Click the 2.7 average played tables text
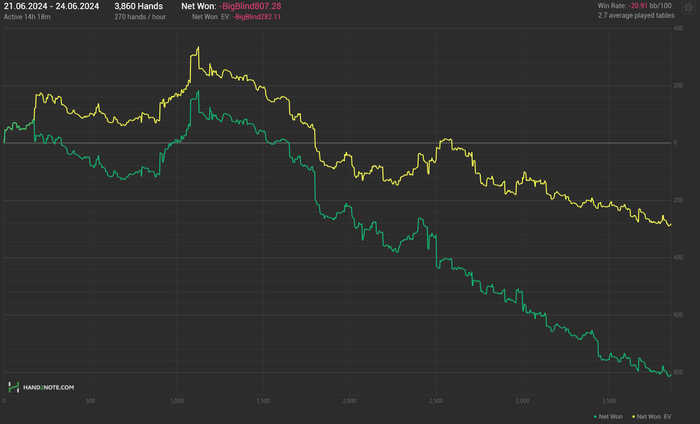This screenshot has height=424, width=700. coord(636,16)
